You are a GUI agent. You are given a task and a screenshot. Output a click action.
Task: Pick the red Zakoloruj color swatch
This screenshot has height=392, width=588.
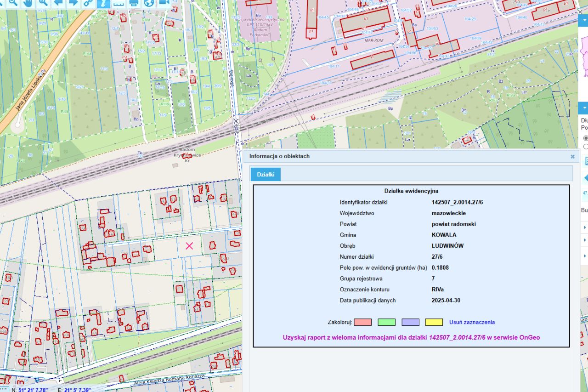click(362, 322)
